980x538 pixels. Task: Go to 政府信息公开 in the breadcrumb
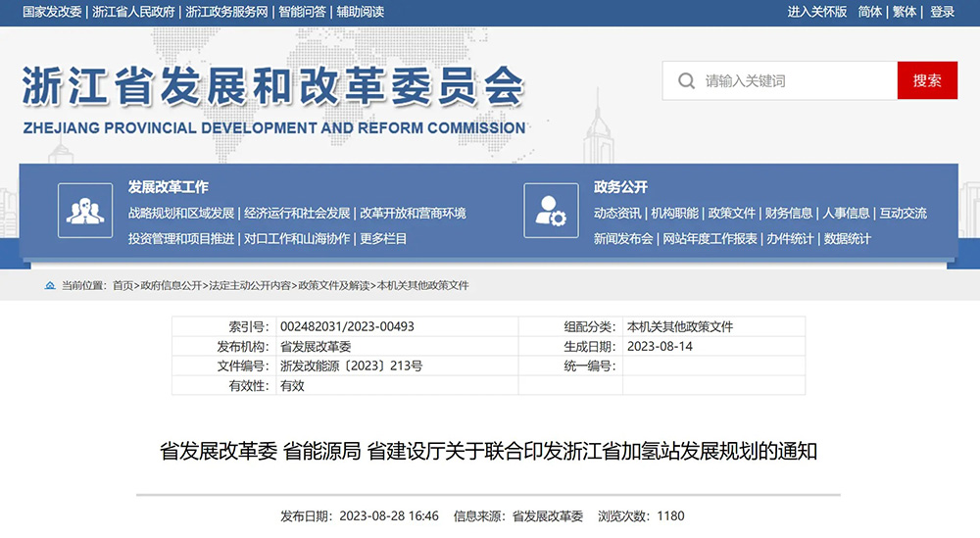point(171,285)
